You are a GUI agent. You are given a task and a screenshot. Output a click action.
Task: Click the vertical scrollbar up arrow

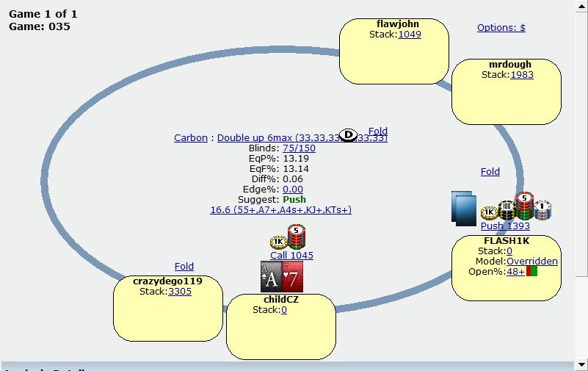581,6
